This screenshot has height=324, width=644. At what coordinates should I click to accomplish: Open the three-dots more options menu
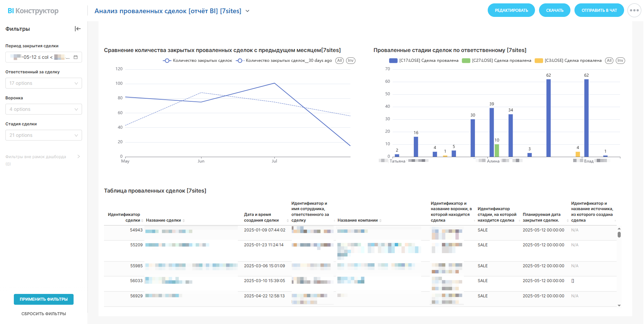point(634,10)
